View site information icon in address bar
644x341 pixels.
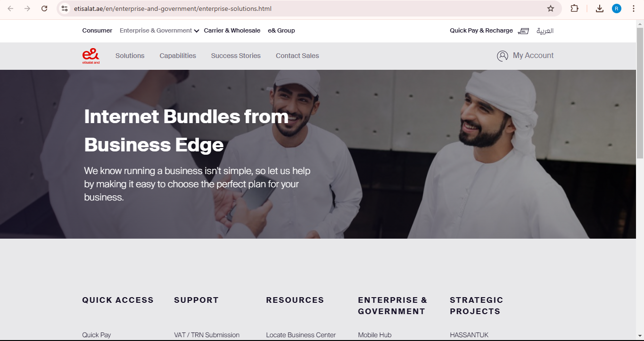point(65,8)
